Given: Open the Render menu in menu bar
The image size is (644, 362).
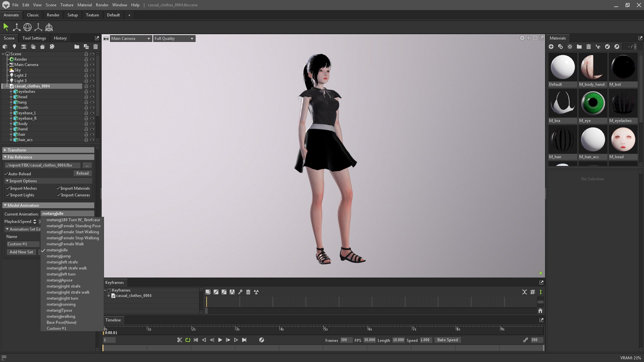Looking at the screenshot, I should (102, 5).
